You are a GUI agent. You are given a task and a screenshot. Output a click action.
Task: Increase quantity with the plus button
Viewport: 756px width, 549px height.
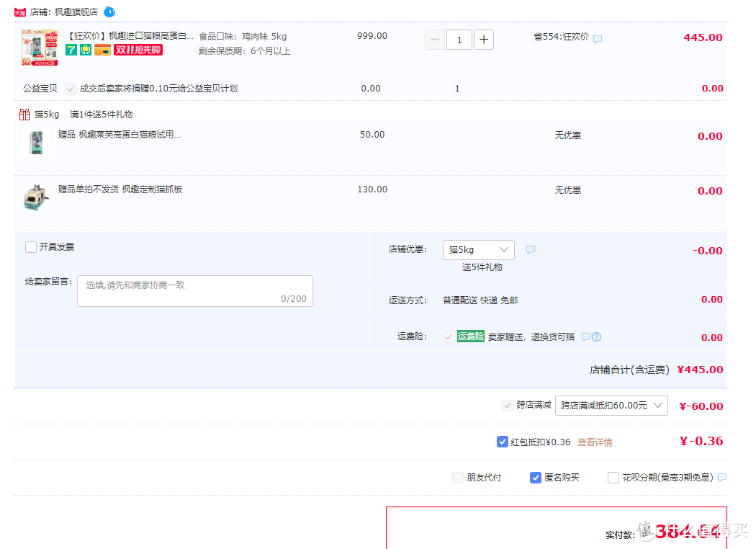tap(484, 39)
